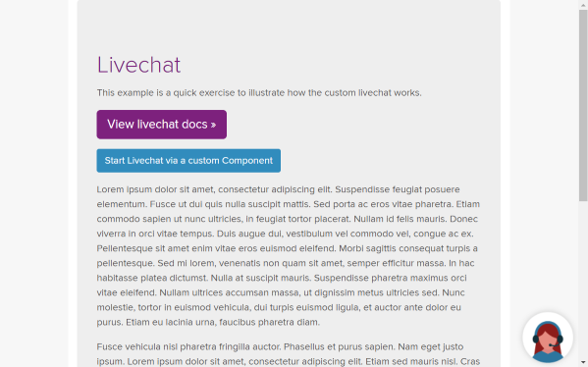Click the line ending 'faucibus pharetra diam.'

pyautogui.click(x=208, y=323)
